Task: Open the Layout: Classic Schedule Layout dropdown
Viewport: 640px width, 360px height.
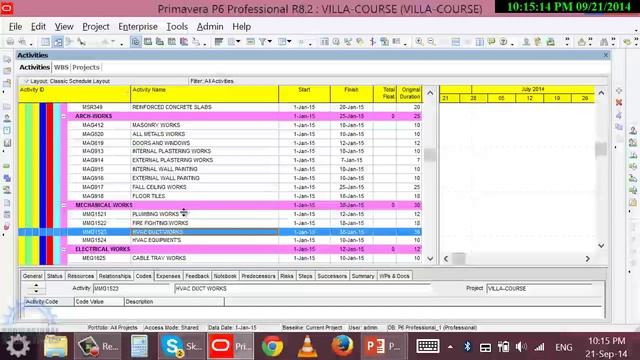Action: click(67, 81)
